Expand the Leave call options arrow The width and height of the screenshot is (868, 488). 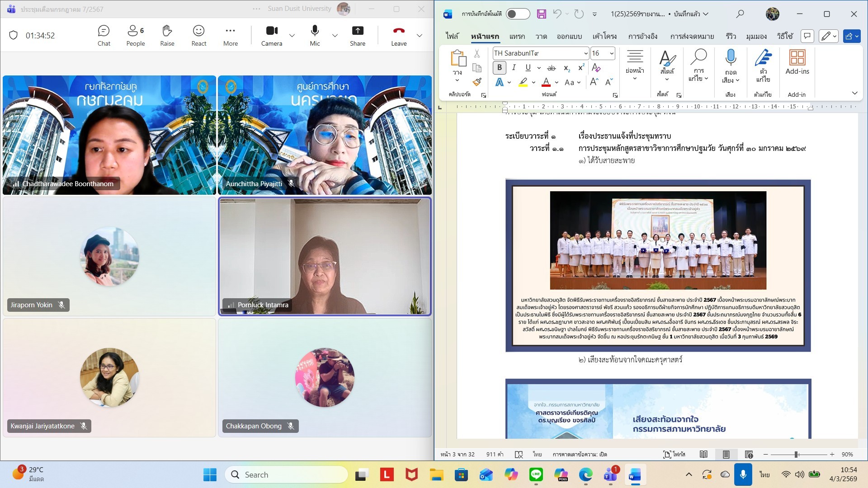(420, 36)
